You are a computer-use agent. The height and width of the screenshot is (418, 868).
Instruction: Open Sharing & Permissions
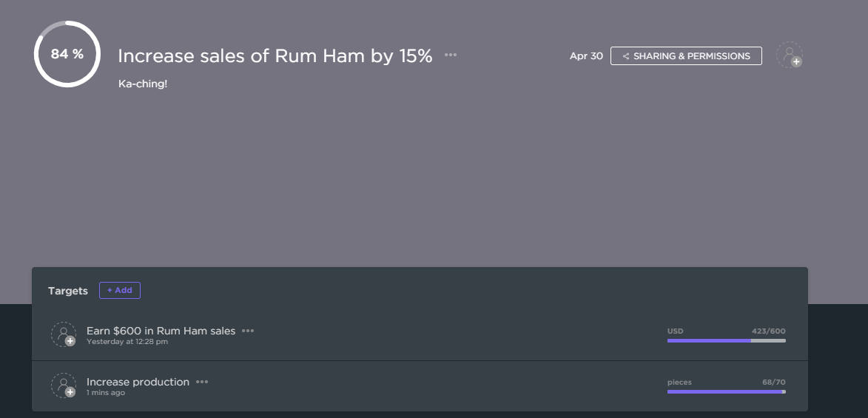pyautogui.click(x=686, y=55)
